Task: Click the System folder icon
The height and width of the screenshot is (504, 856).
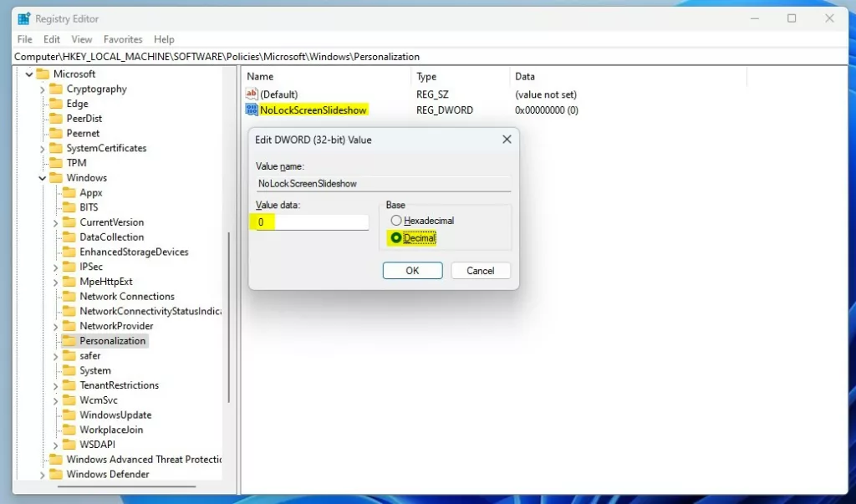Action: 69,370
